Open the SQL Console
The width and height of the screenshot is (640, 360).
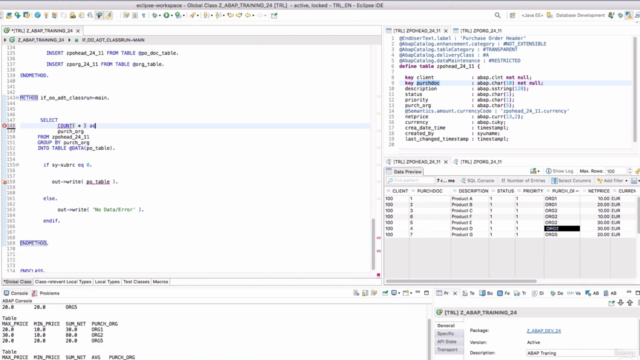click(477, 180)
